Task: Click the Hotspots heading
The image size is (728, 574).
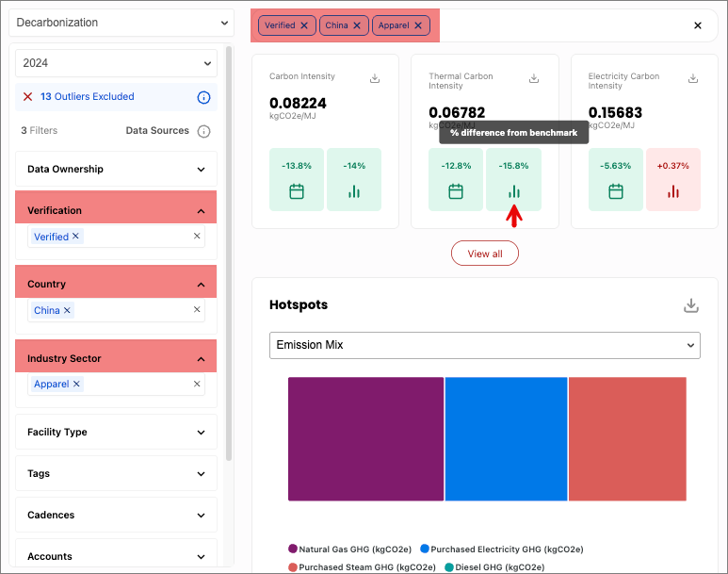Action: click(x=299, y=304)
